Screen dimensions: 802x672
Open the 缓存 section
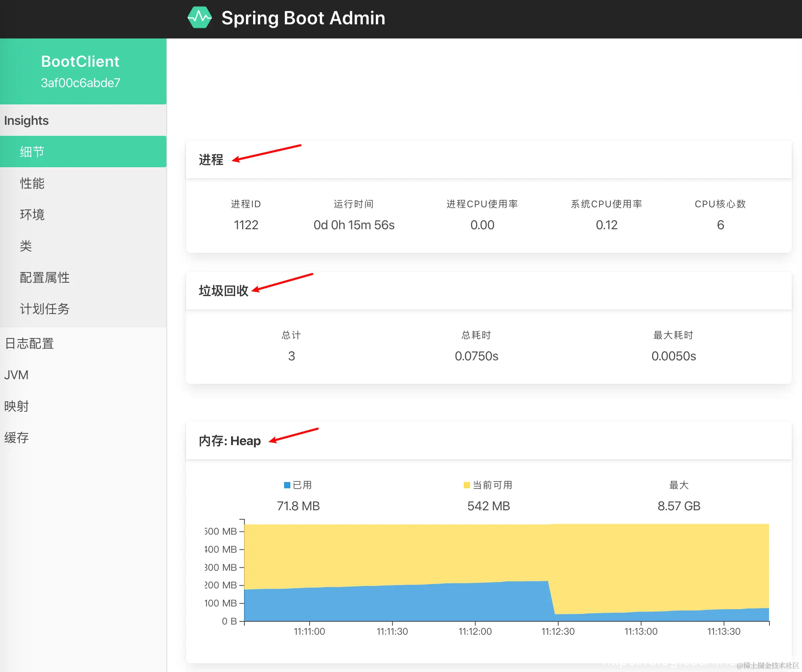[x=83, y=438]
